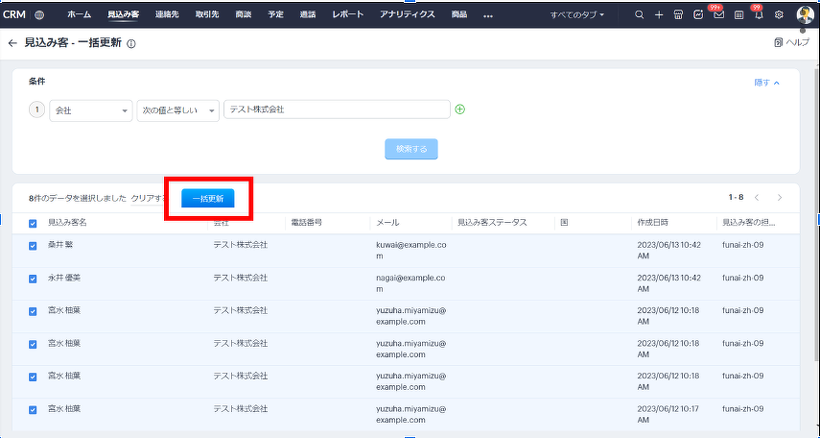Click the ヘルプ link
820x438 pixels.
[792, 43]
